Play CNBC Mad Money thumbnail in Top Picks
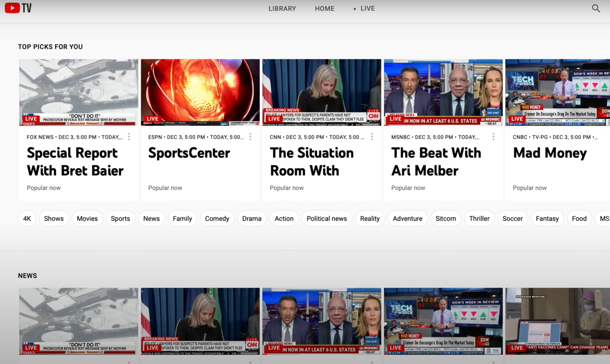This screenshot has height=364, width=610. [x=558, y=92]
